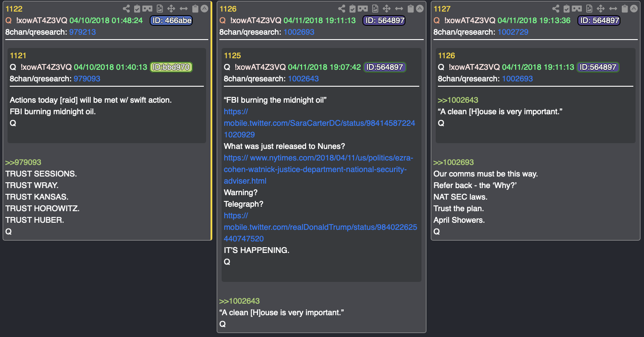Share post 1127 via share icon

coord(556,8)
